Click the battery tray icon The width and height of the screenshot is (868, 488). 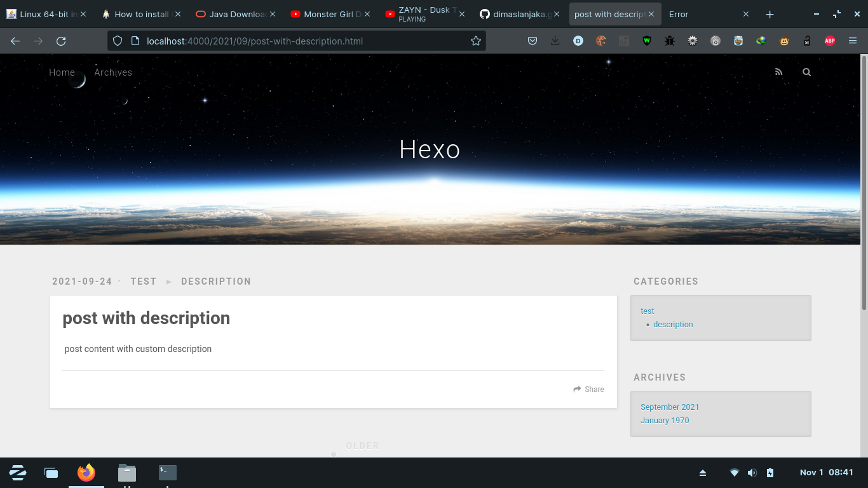(770, 473)
